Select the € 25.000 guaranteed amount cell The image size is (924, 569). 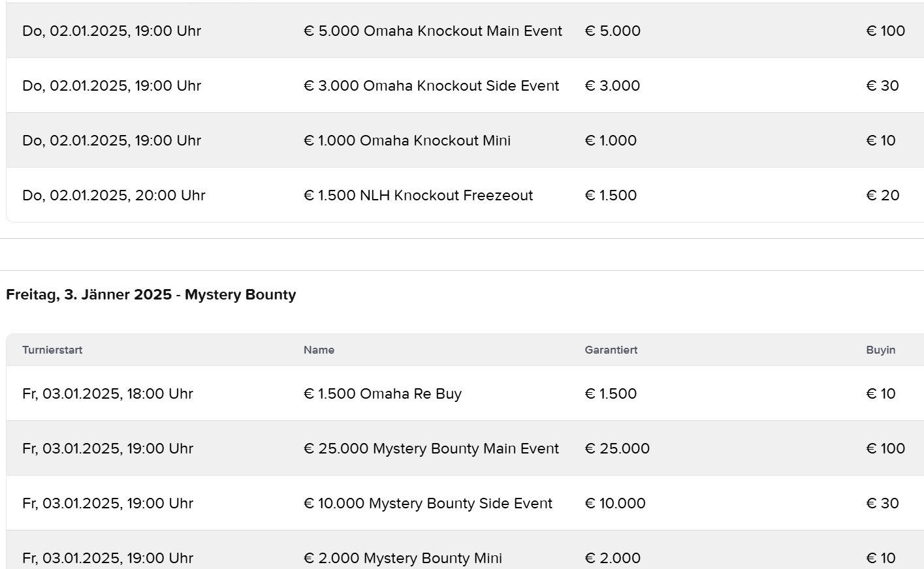coord(617,448)
